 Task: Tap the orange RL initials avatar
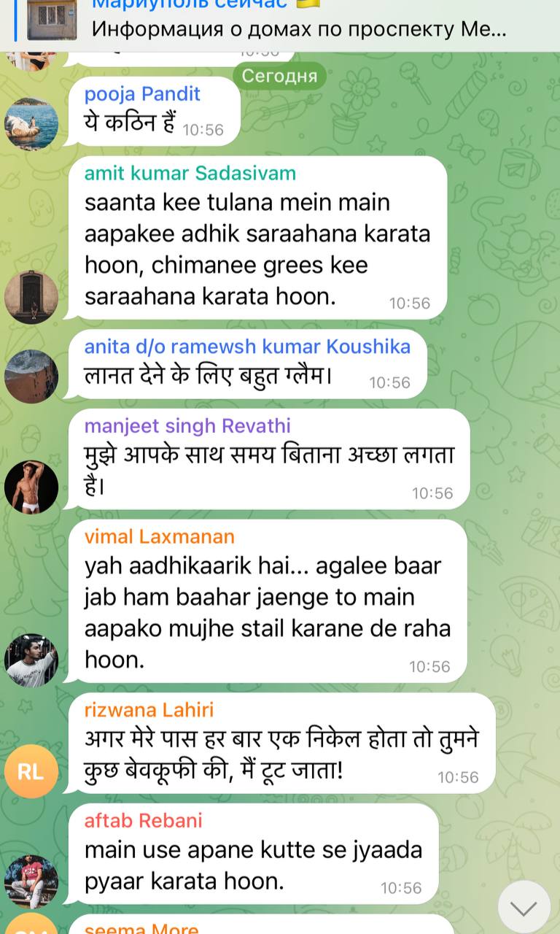pyautogui.click(x=31, y=771)
